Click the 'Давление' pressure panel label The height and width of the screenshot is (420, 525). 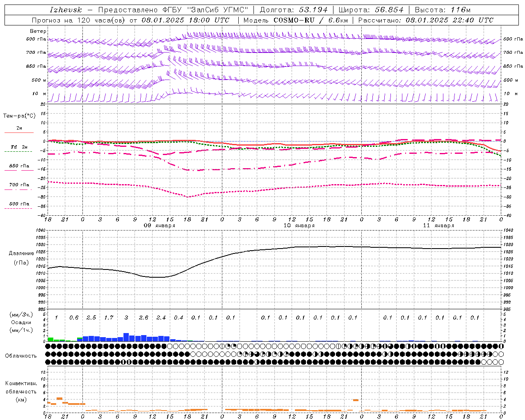[21, 253]
